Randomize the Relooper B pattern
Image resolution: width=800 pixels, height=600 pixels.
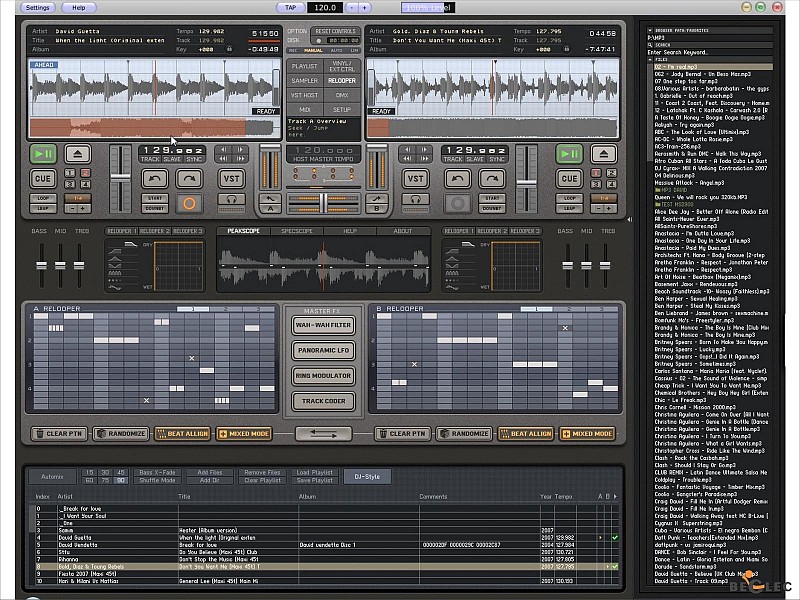462,434
